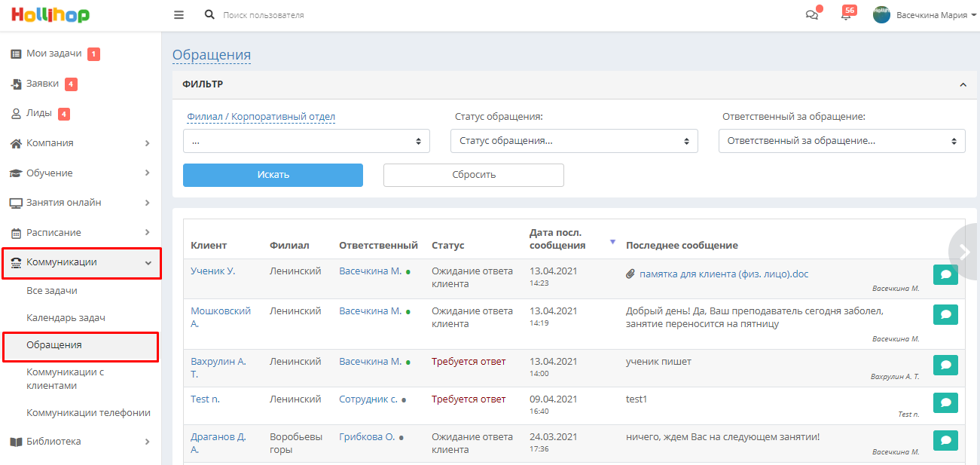Focus the Поиск пользователя search field

tap(316, 15)
